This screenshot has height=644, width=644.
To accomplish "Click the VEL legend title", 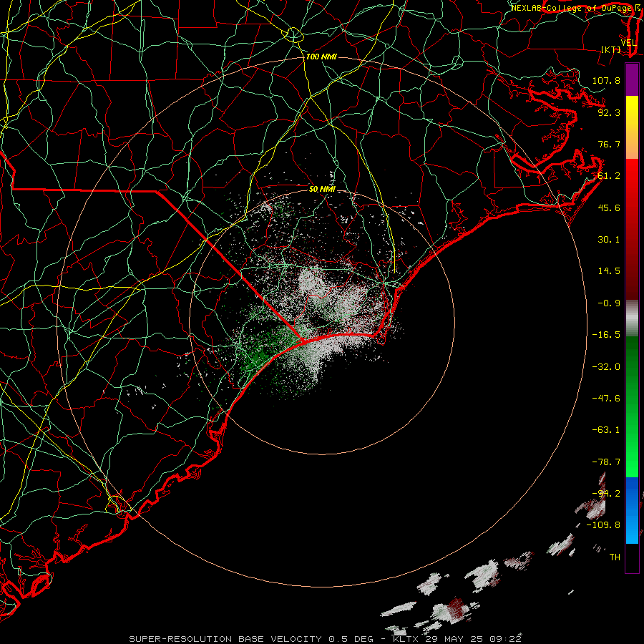I will [628, 42].
